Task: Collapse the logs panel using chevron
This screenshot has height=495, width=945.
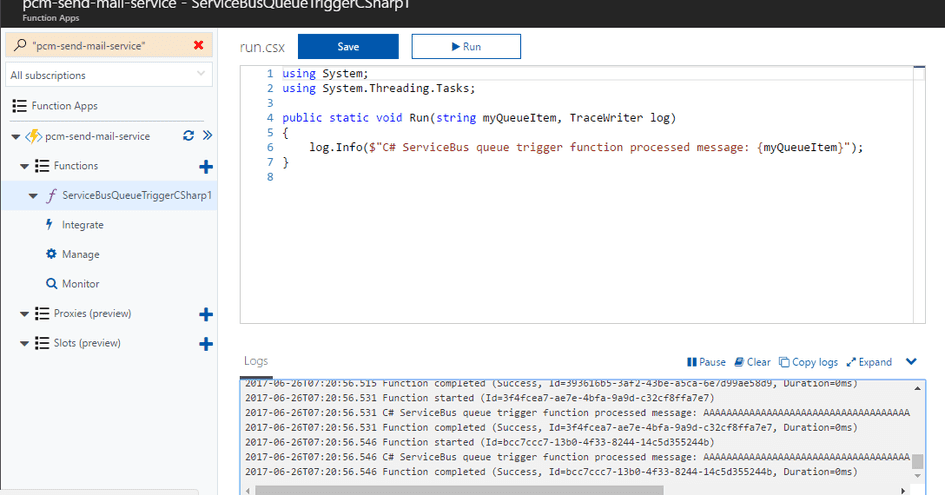Action: pyautogui.click(x=911, y=362)
